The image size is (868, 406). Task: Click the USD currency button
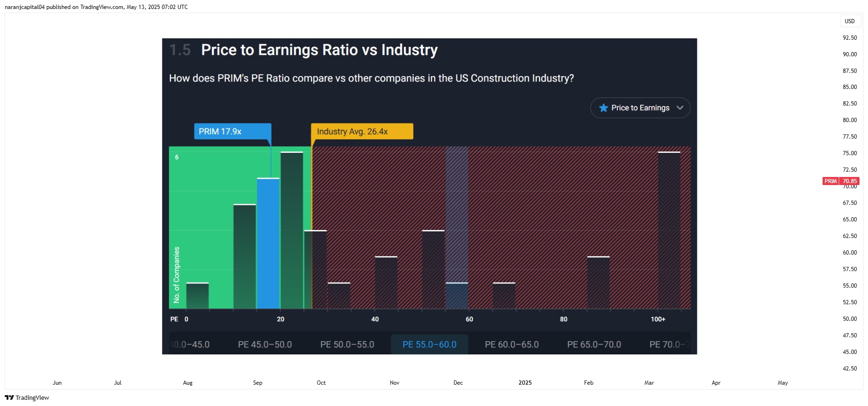(850, 21)
